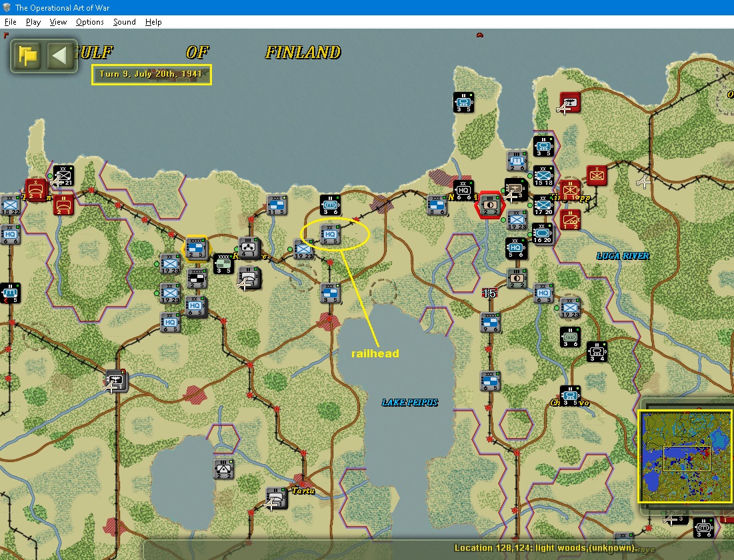
Task: Select the black infantry unit marked 21
Action: (x=63, y=175)
